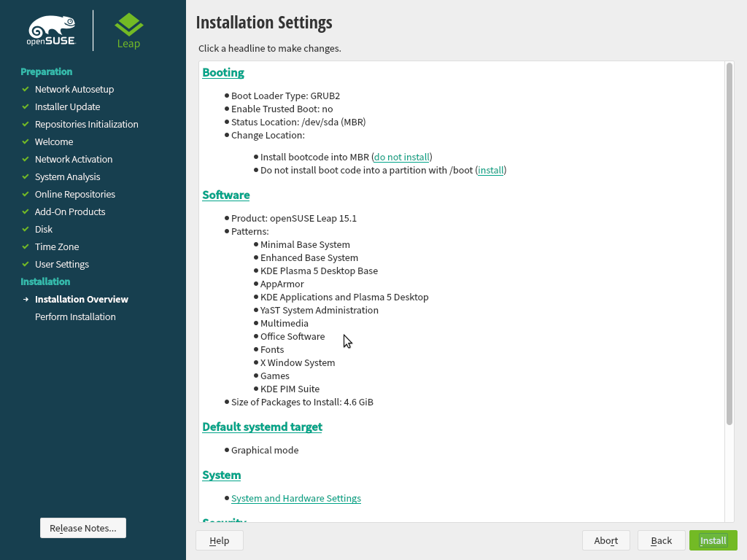
Task: Click checkmark icon beside Disk
Action: (x=26, y=229)
